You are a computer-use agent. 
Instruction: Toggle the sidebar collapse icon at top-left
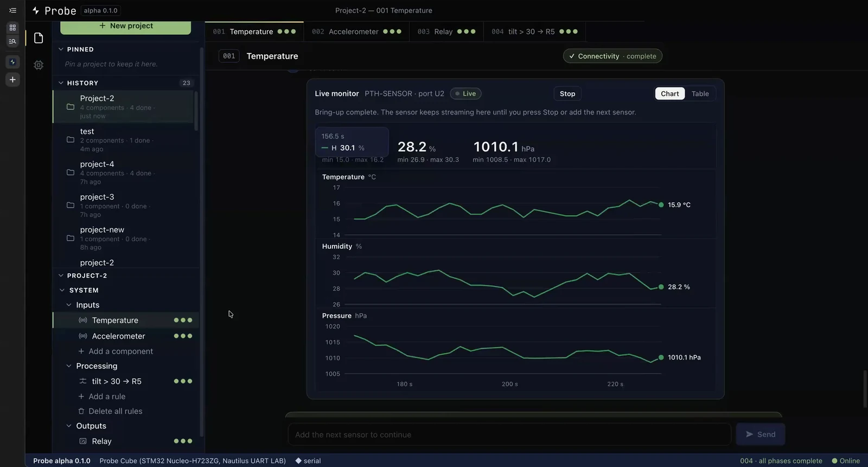point(12,10)
